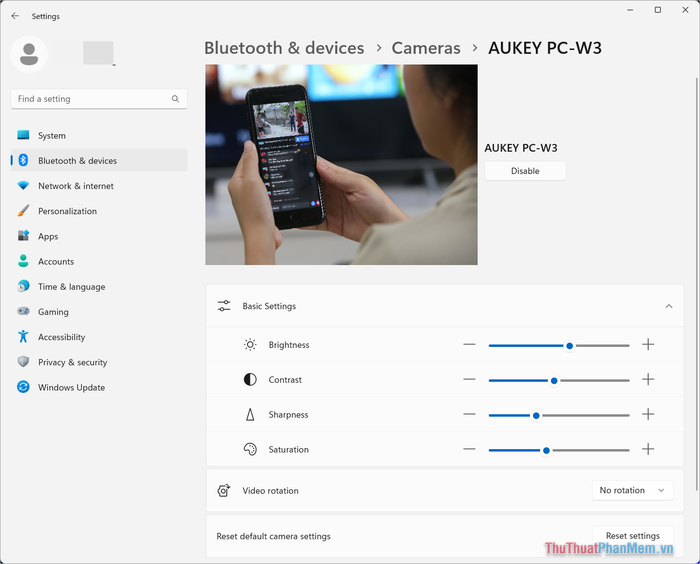Click the Find a setting search box
Image resolution: width=700 pixels, height=564 pixels.
coord(99,99)
